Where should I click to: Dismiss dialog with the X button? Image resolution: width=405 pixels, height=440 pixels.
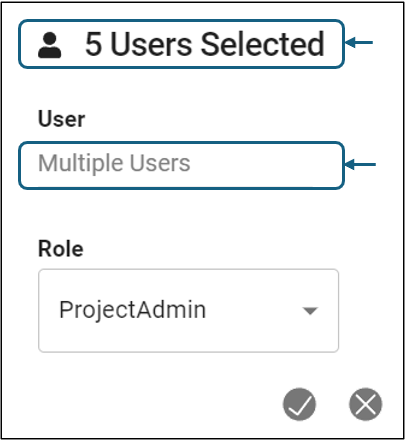click(366, 404)
